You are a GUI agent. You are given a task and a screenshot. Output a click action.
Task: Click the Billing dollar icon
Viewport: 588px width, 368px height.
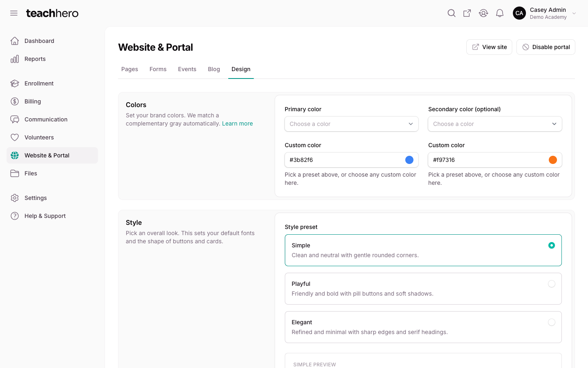(15, 101)
